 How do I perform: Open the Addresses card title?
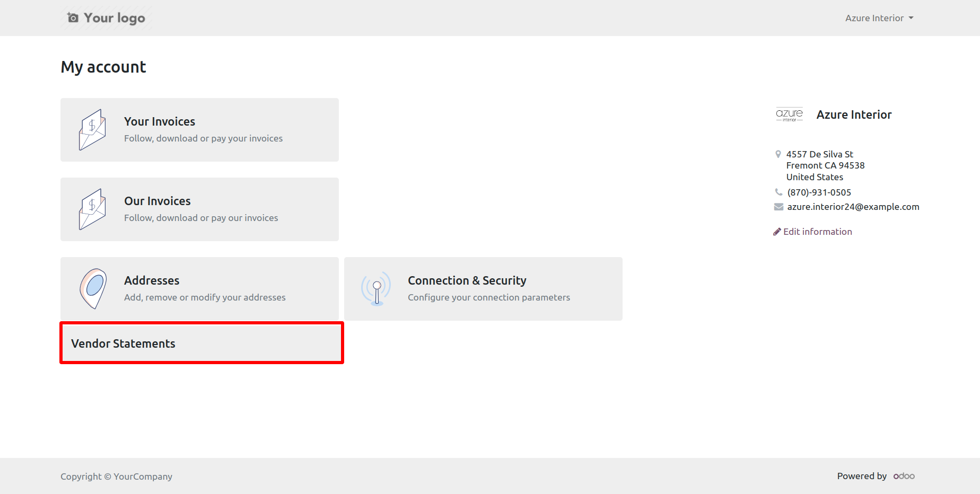[x=152, y=280]
